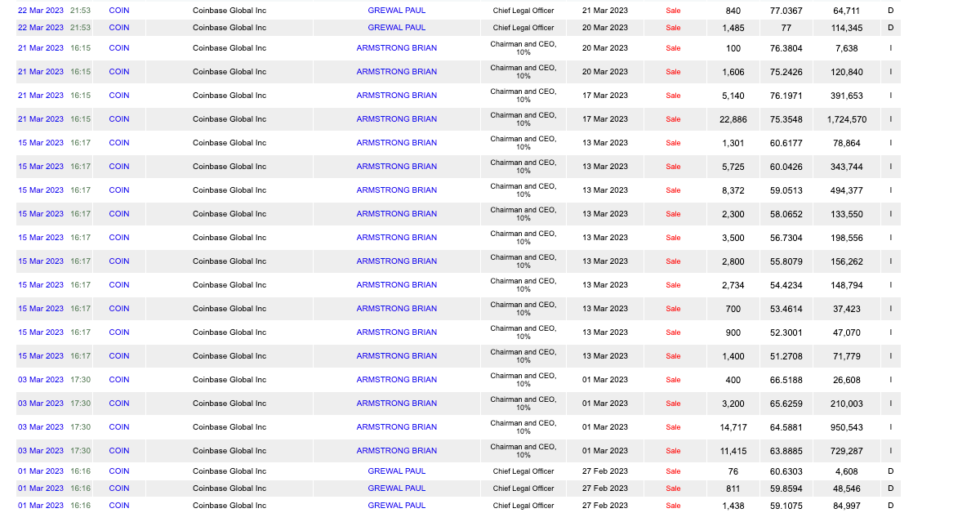Open ARMSTRONG BRIAN link in the 210,003 row

click(x=396, y=404)
